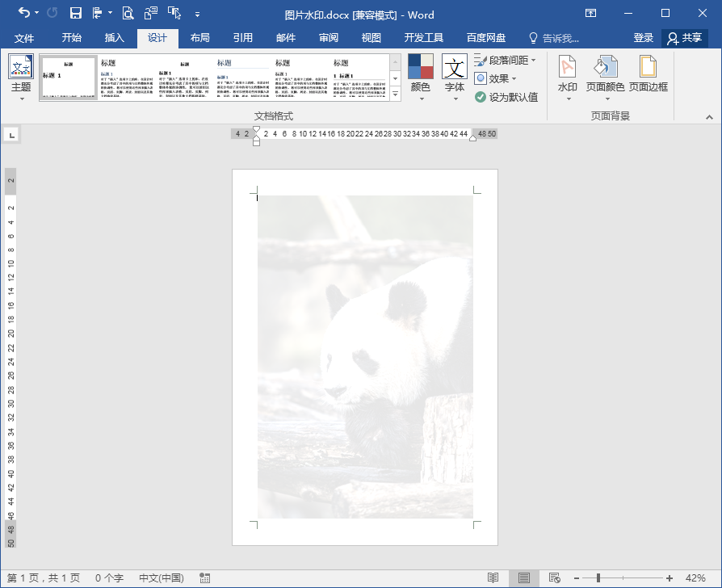Image resolution: width=722 pixels, height=588 pixels.
Task: Open the Colors palette icon
Action: click(421, 66)
